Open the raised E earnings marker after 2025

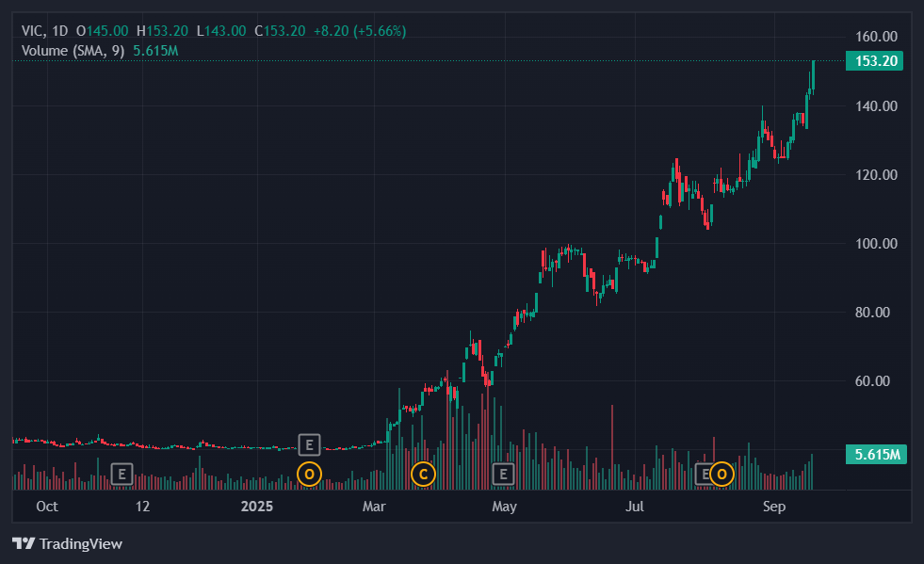point(309,445)
